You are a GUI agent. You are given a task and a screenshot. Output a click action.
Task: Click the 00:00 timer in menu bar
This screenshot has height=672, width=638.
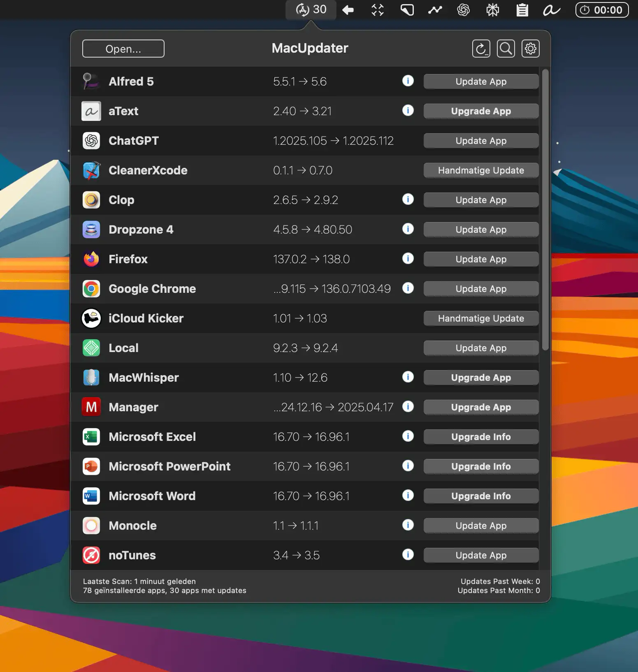[602, 10]
